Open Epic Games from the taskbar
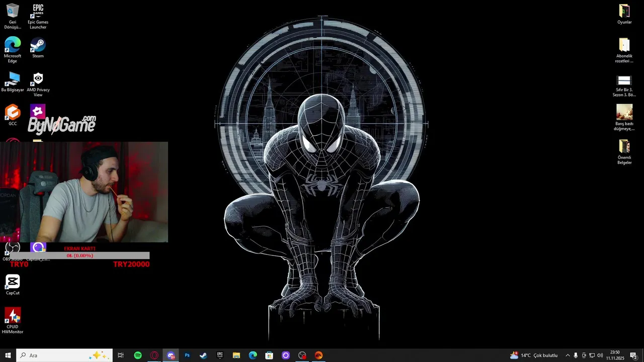 point(220,355)
